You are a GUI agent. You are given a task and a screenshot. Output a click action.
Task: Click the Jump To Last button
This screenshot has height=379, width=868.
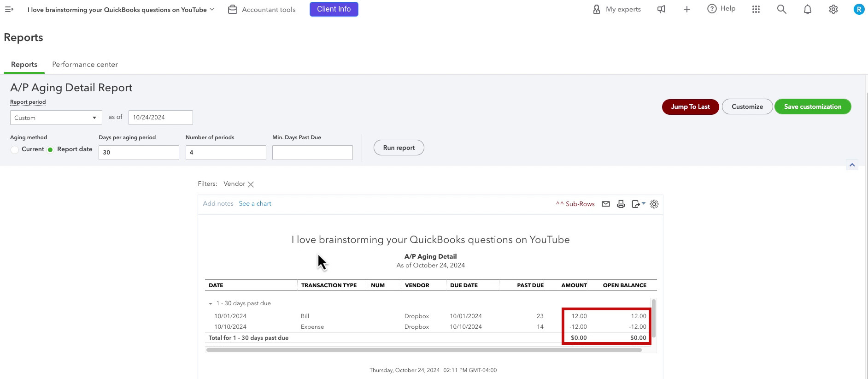point(690,107)
